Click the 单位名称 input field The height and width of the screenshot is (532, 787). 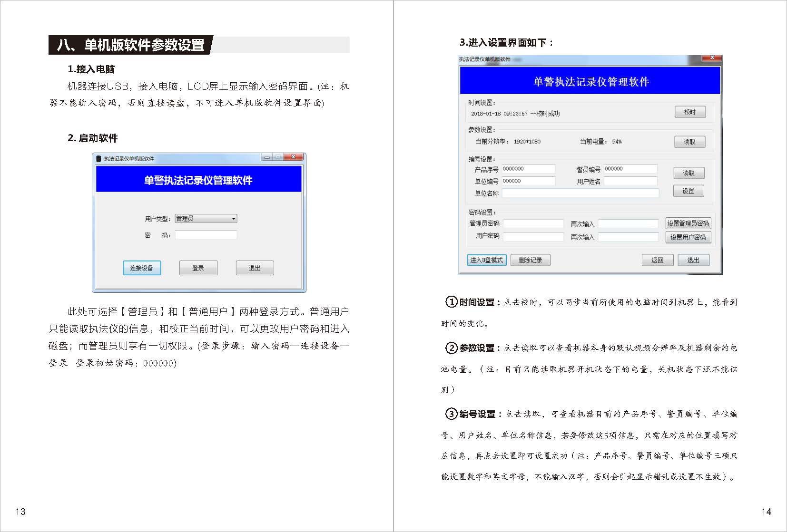pos(580,193)
